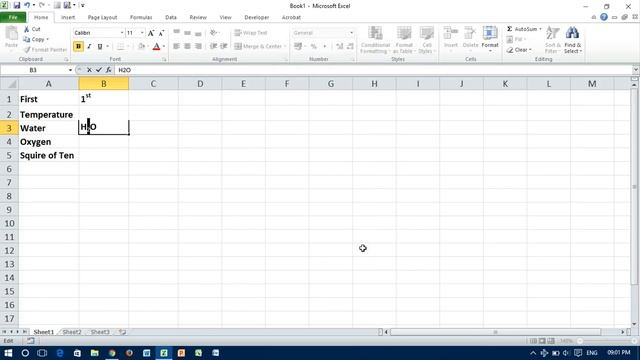
Task: Click Format as Table button
Action: coord(404,40)
